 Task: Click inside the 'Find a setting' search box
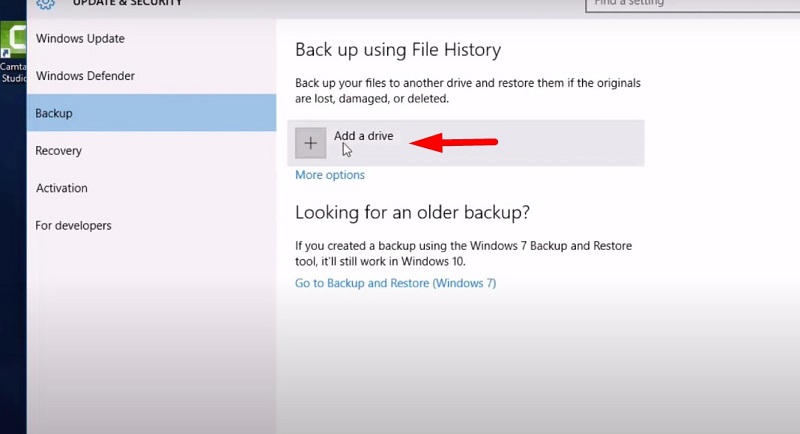coord(690,5)
